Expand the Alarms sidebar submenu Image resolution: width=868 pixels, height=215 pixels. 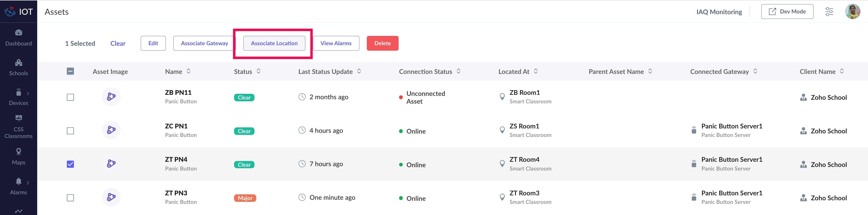[x=28, y=183]
